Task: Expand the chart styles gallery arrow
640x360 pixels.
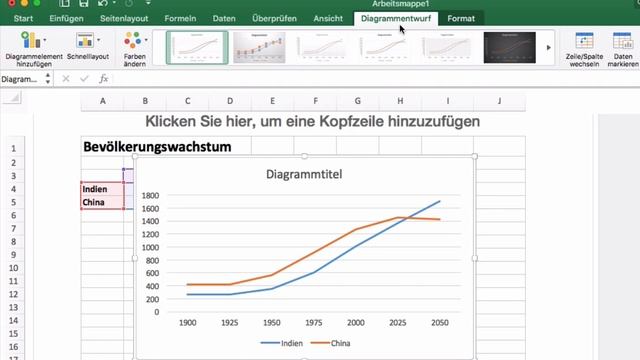Action: (x=549, y=48)
